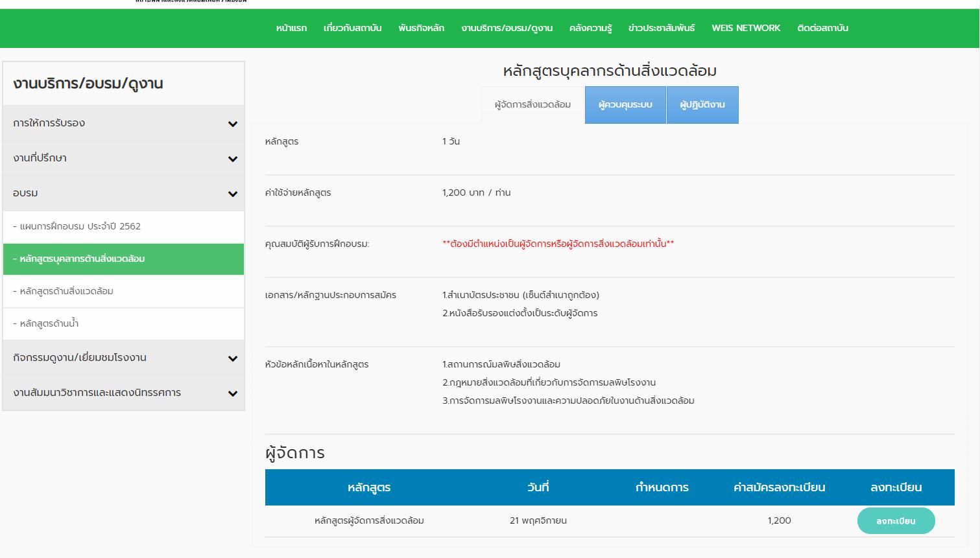
Task: Switch to the ผู้ปฏิบัติงาน tab
Action: click(x=702, y=105)
